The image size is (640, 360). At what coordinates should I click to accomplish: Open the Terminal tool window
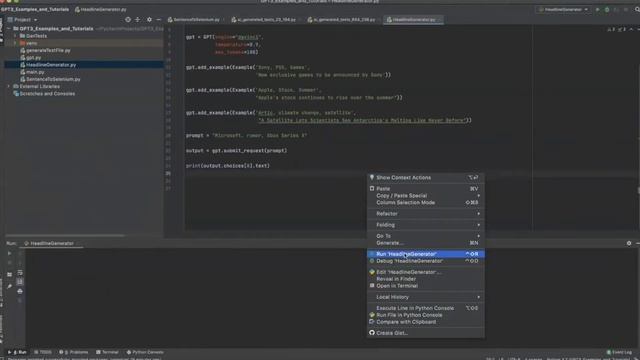(107, 352)
